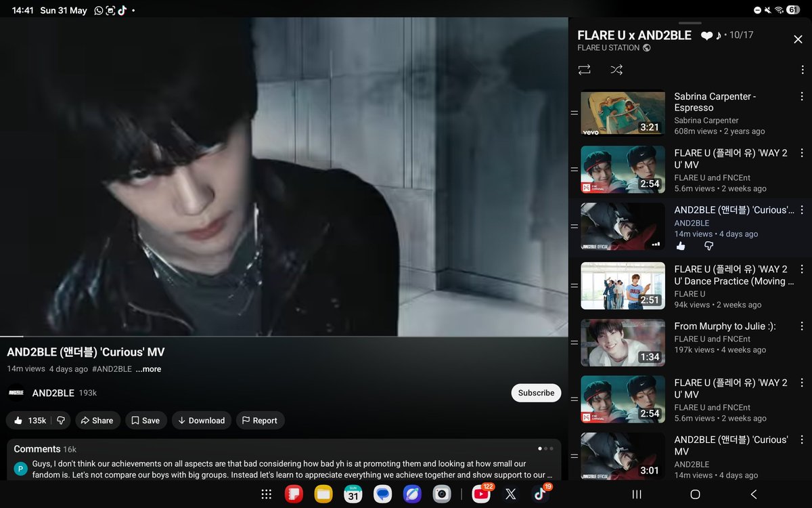Screen dimensions: 812x508
Task: Open options for From Murphy to Julie
Action: click(x=803, y=326)
